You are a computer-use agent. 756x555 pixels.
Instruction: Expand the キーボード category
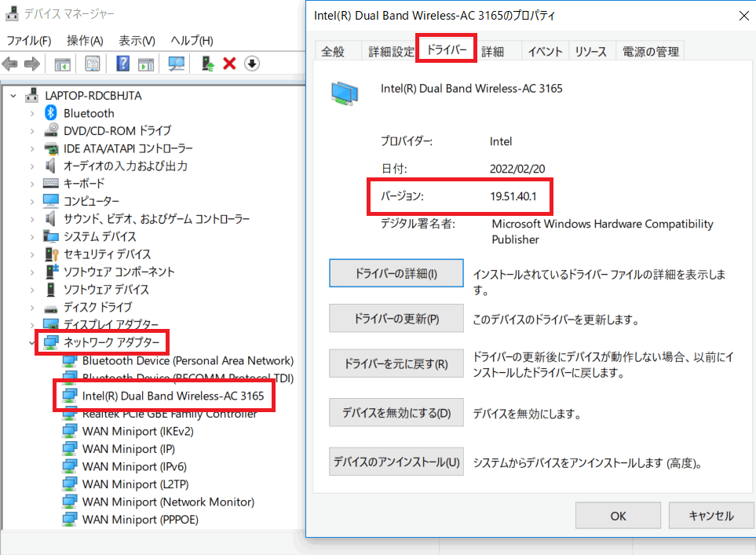point(32,184)
